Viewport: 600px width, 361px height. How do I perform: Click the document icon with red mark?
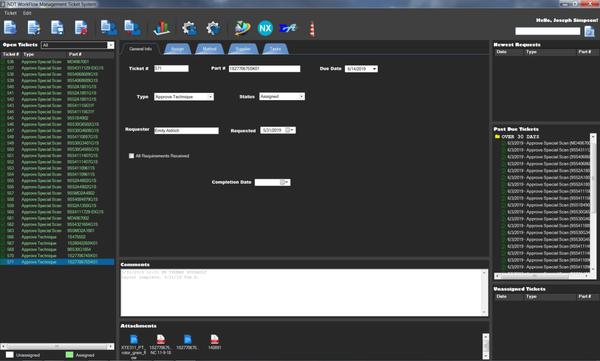click(81, 28)
